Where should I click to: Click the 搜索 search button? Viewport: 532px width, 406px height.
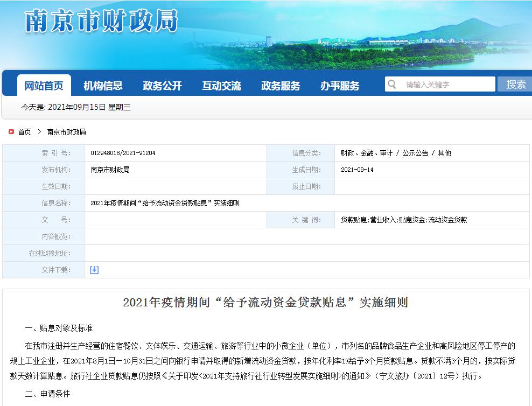[515, 84]
